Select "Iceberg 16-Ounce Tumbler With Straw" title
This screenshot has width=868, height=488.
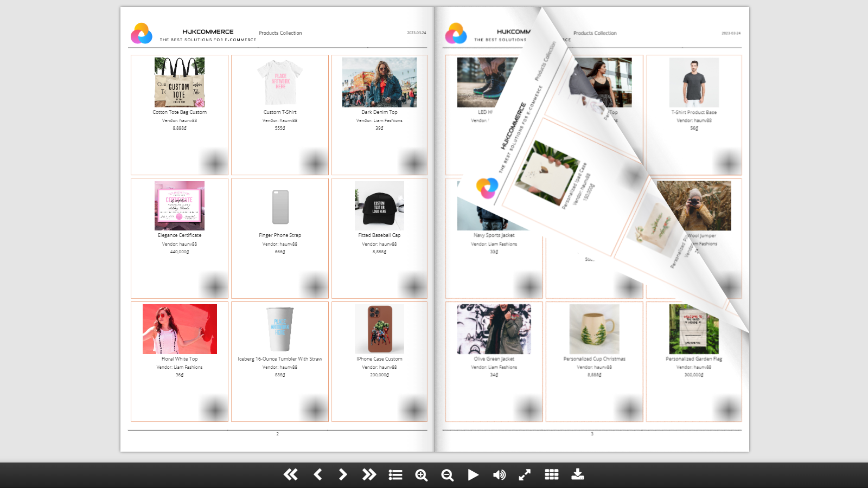[280, 359]
